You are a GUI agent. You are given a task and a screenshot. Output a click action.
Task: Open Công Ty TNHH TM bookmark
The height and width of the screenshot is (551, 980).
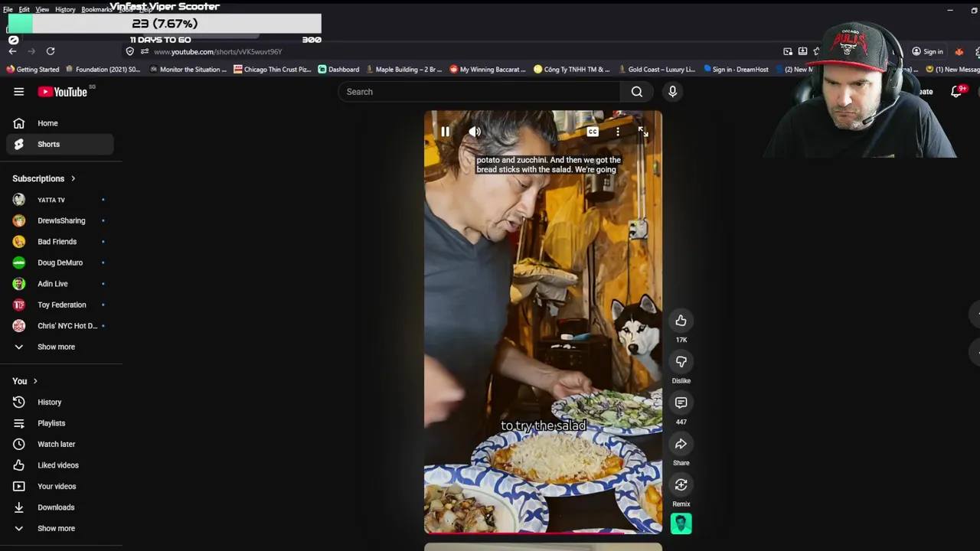572,70
